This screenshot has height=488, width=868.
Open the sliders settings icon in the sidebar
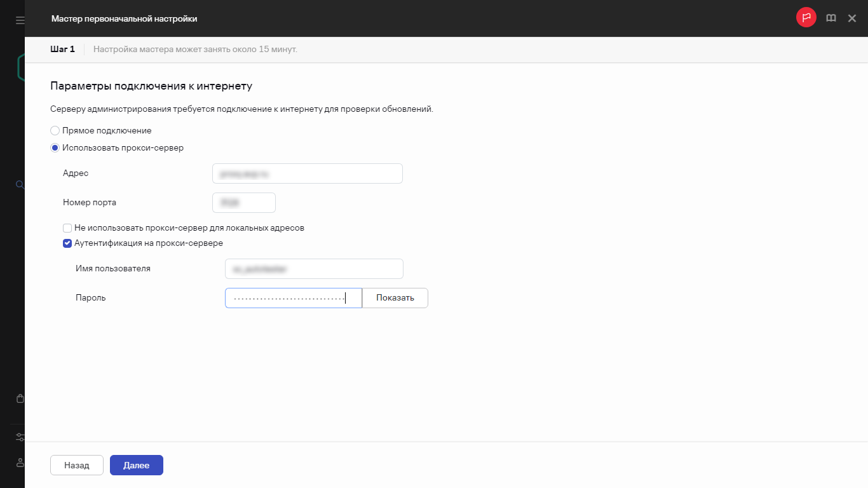click(x=20, y=437)
